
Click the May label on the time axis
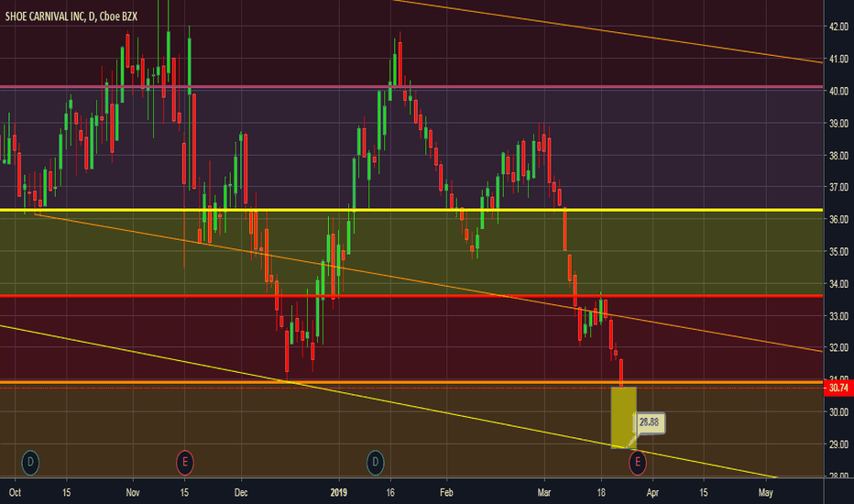coord(765,493)
